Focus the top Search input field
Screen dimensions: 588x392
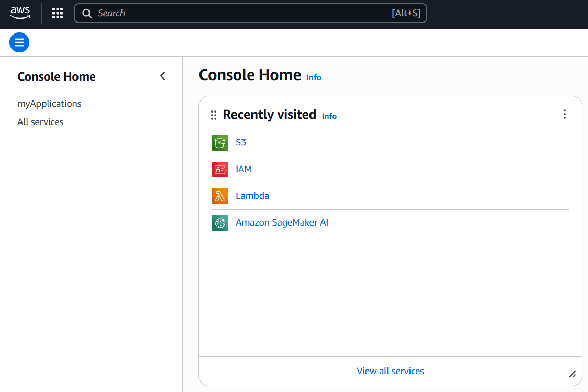pos(241,14)
